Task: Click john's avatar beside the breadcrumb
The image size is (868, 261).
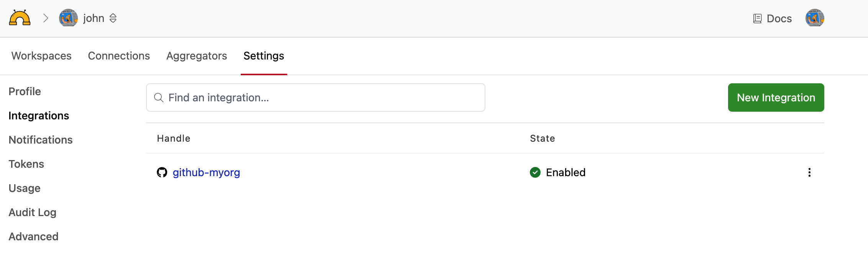Action: pyautogui.click(x=68, y=18)
